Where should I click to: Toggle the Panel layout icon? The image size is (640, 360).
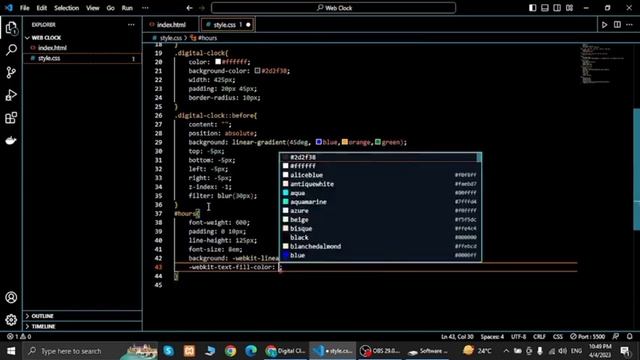coord(545,8)
